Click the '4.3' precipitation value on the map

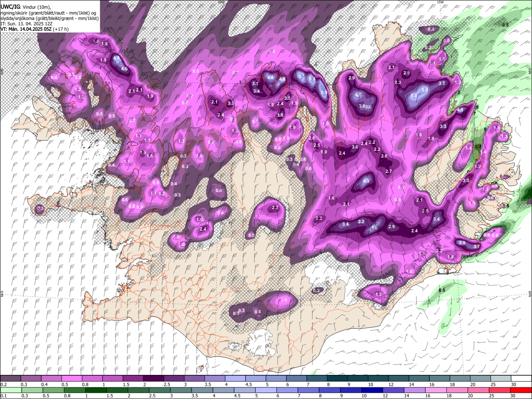click(366, 181)
